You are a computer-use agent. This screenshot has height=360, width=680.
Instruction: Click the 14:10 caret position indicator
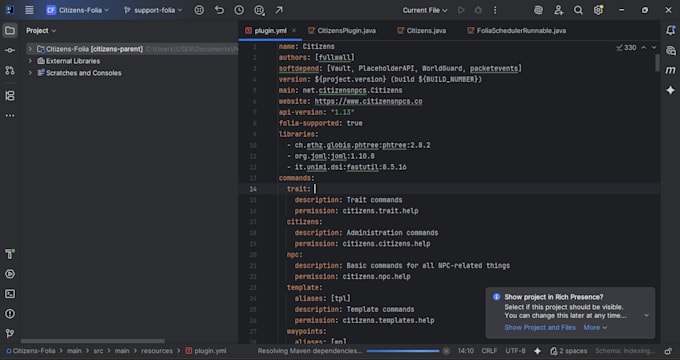point(465,351)
